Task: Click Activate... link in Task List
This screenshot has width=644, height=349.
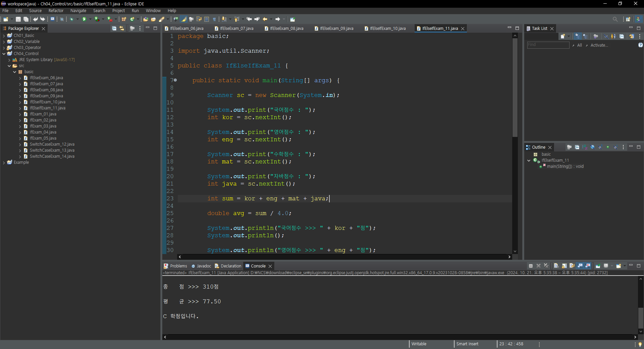Action: (x=599, y=45)
